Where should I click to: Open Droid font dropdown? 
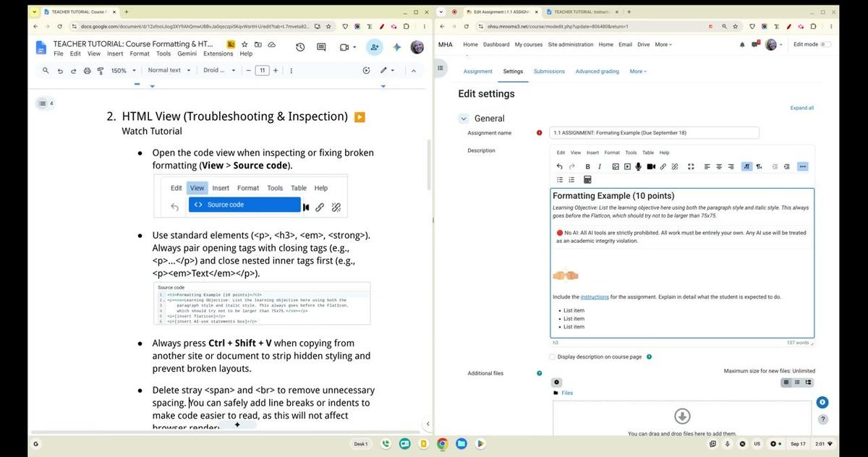pyautogui.click(x=218, y=71)
